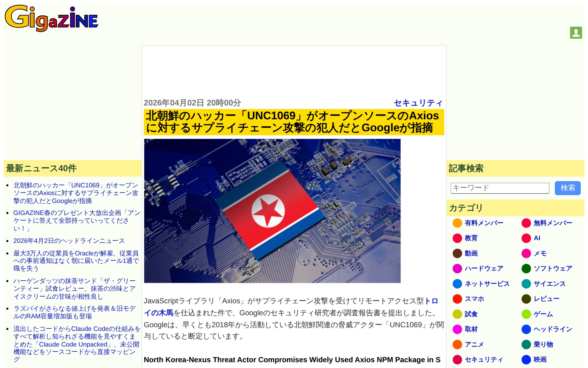588x368 pixels.
Task: Click the yellow article headline
Action: point(294,122)
